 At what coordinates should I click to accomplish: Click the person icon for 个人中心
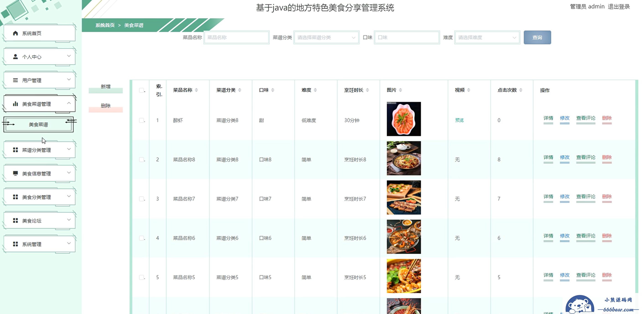15,57
